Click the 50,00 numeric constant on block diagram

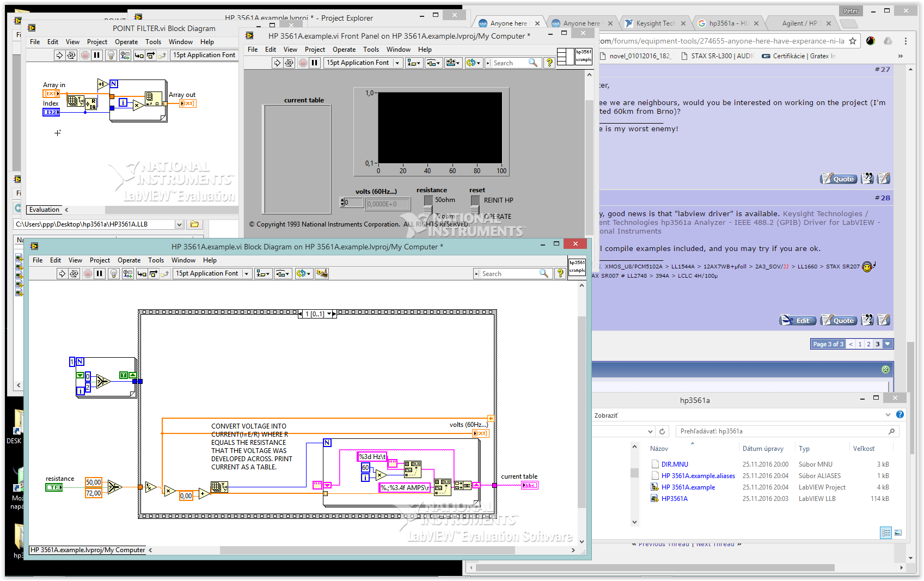(x=94, y=482)
